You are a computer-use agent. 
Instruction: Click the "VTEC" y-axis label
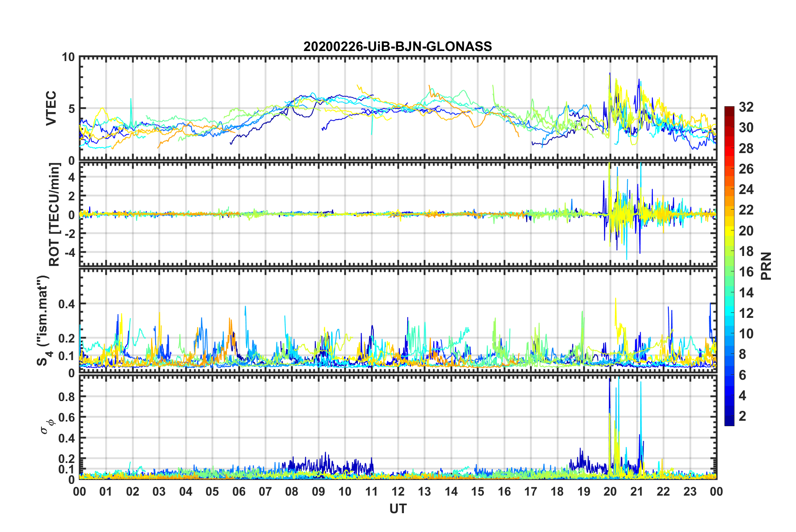click(51, 108)
